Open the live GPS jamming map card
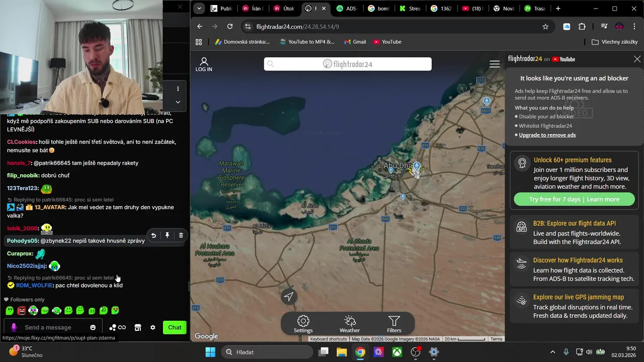 click(574, 306)
